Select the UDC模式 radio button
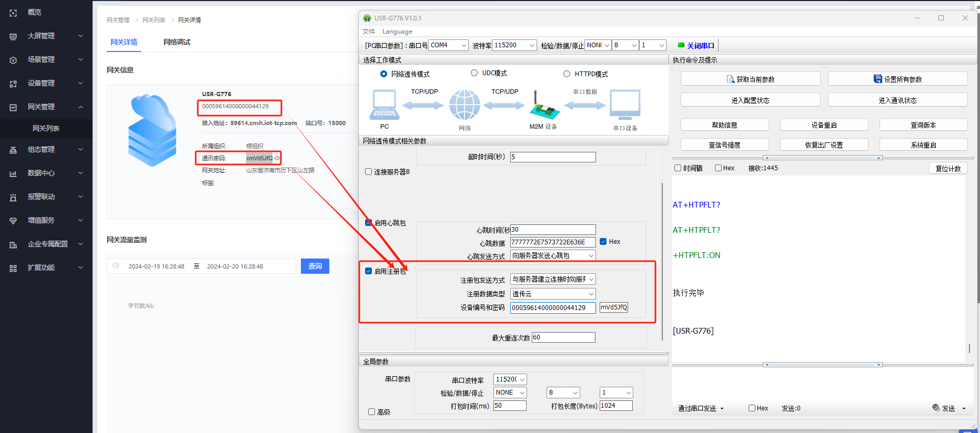Screen dimensions: 980x433 click(474, 73)
